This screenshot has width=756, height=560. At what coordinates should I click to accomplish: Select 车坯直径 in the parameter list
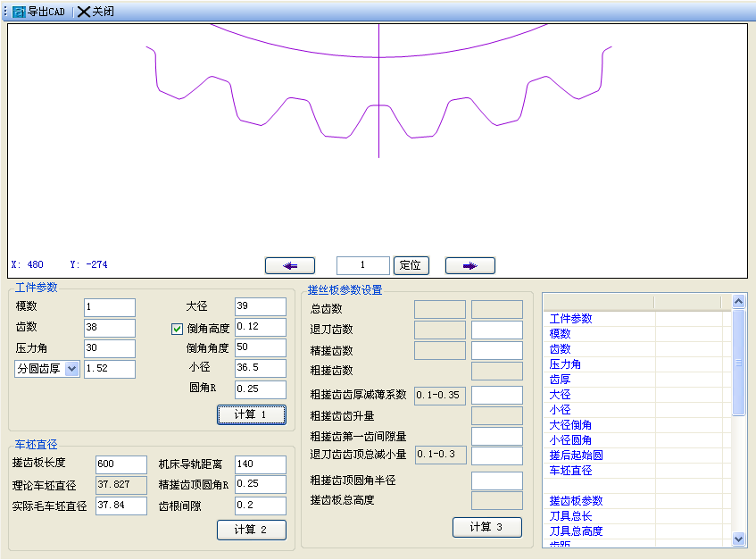[571, 471]
